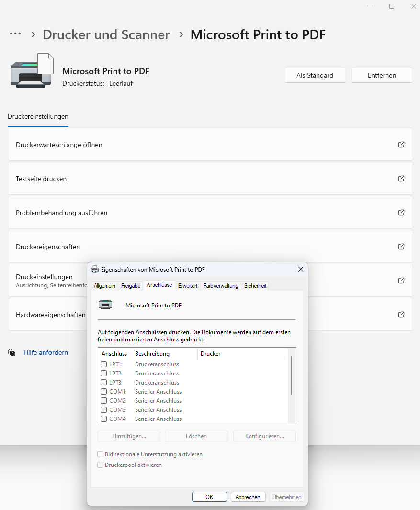Screen dimensions: 420x510
Task: Click external link icon for Testseite drucken
Action: [401, 179]
